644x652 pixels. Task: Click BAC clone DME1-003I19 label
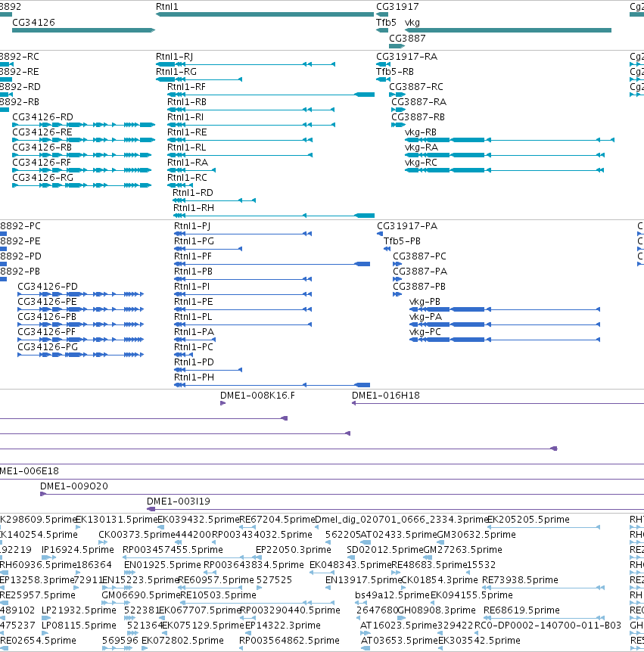[x=179, y=501]
